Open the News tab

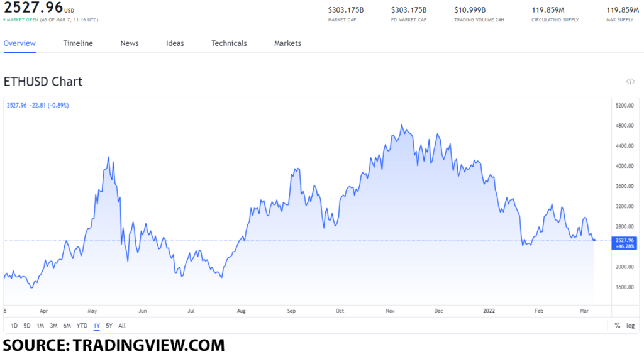coord(130,43)
